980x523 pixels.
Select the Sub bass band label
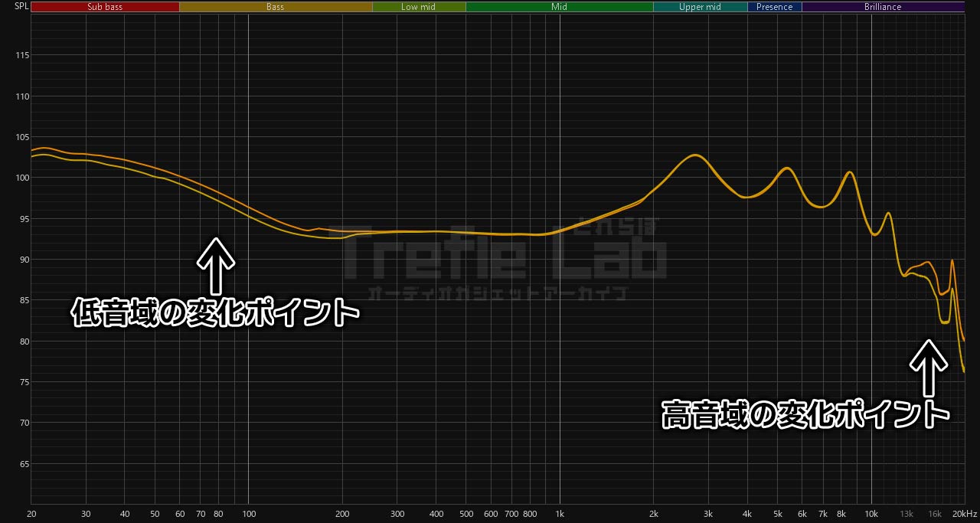[x=105, y=7]
